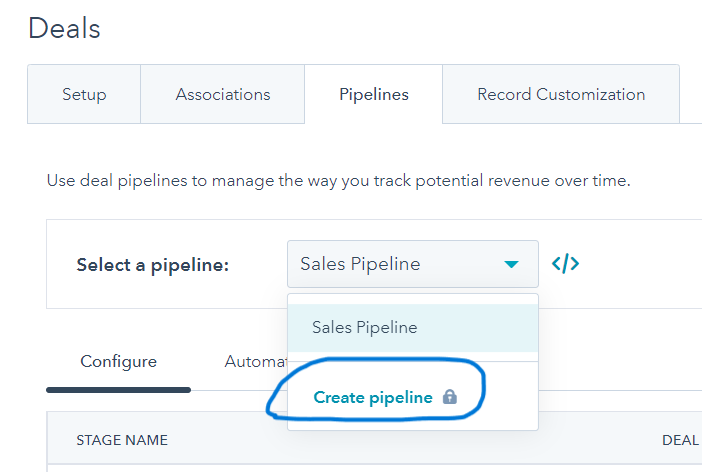Click the lock icon beside Create pipeline
This screenshot has height=472, width=702.
point(450,397)
